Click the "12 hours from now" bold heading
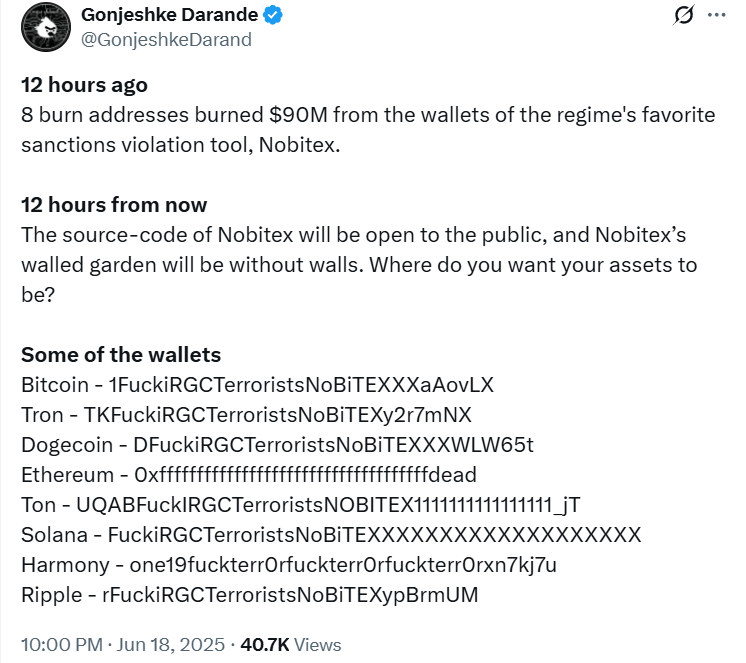The height and width of the screenshot is (663, 746). coord(114,205)
